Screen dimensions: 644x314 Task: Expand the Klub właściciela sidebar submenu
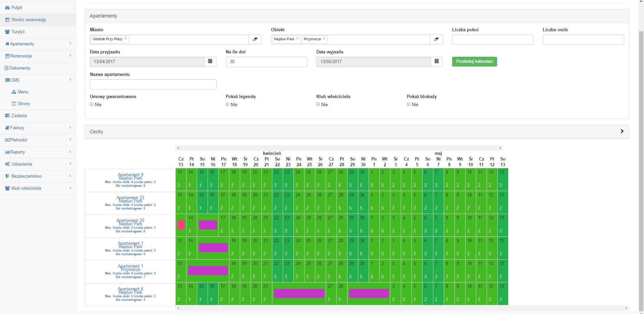[70, 188]
